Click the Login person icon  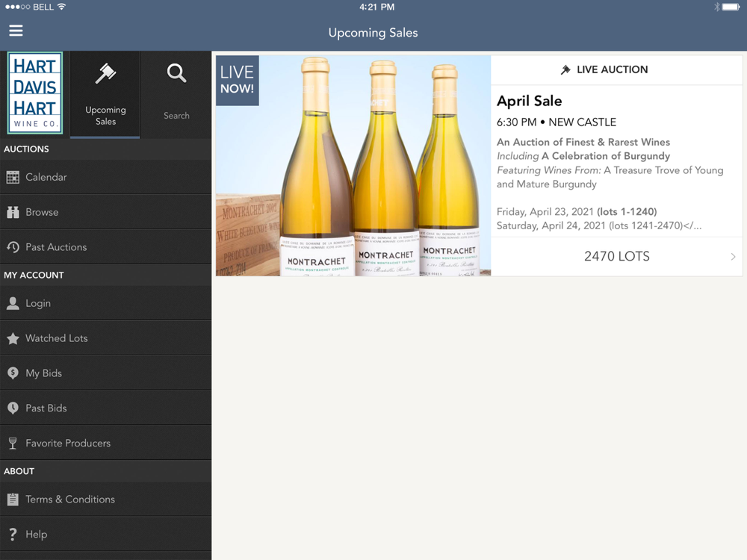(x=13, y=303)
